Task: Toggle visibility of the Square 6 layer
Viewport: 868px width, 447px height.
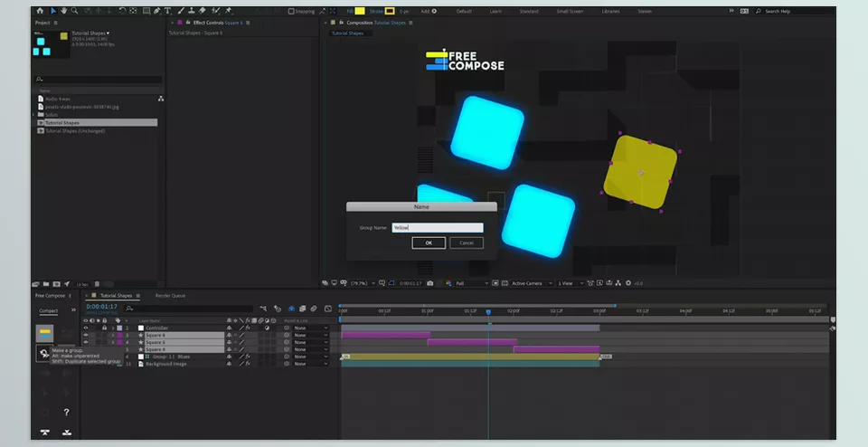Action: tap(85, 335)
